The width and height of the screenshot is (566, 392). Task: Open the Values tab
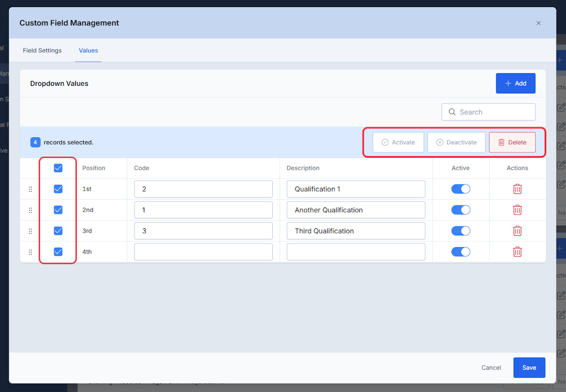(x=88, y=50)
